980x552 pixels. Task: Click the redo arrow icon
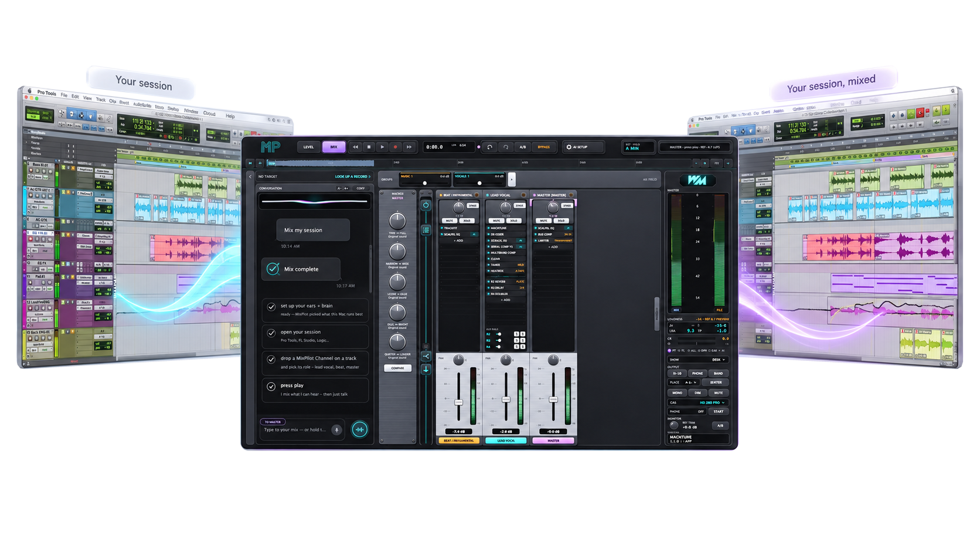[x=506, y=147]
